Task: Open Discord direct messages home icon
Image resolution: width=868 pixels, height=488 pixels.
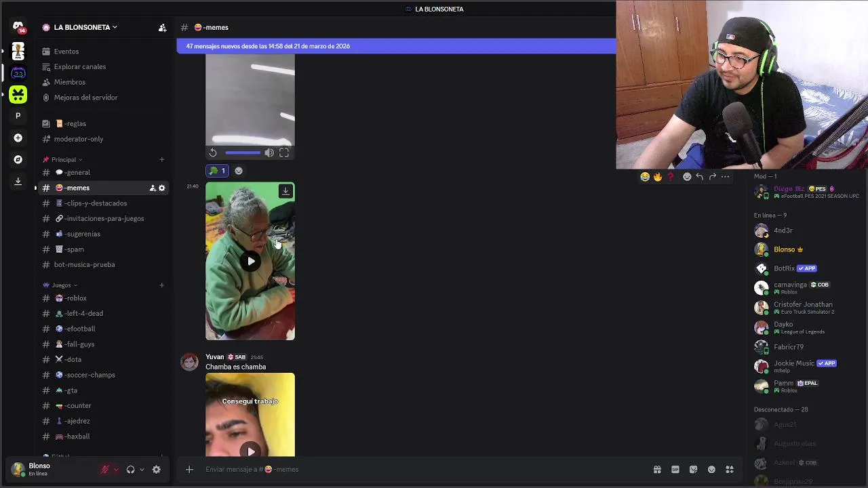Action: (18, 26)
